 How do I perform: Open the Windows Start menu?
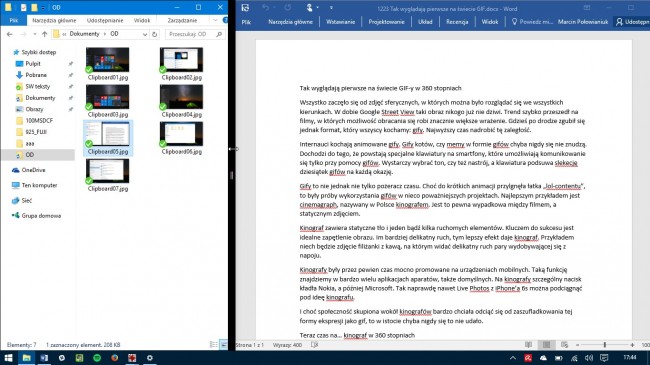(8, 358)
